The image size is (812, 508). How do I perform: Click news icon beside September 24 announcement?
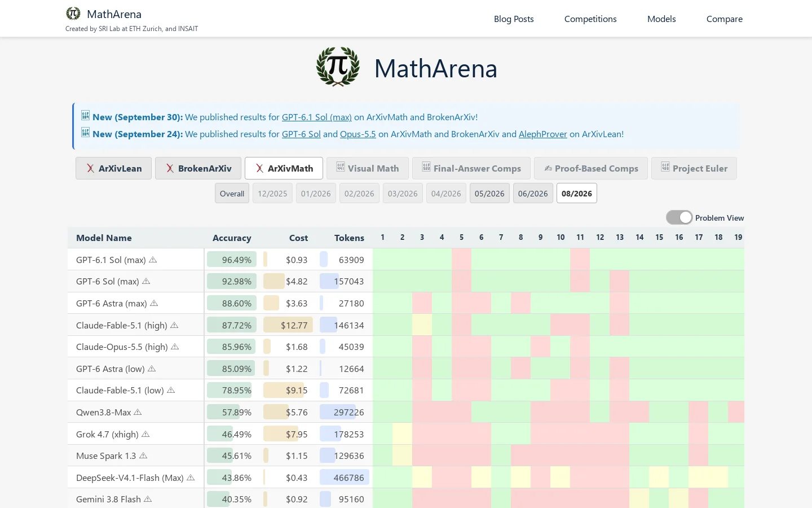[85, 133]
